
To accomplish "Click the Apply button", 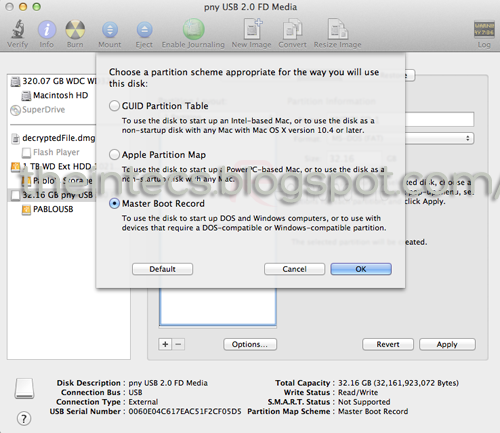I will (447, 344).
